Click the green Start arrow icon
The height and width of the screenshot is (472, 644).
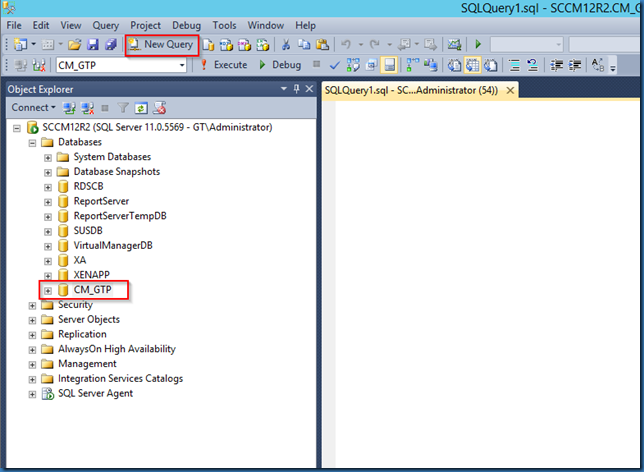click(478, 44)
